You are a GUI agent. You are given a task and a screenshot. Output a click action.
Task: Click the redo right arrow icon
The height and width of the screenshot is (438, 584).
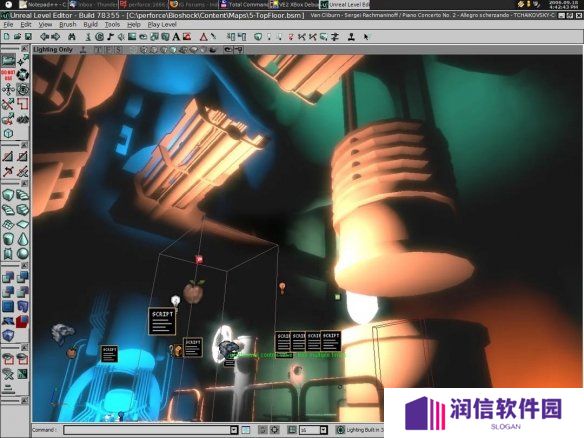tap(55, 36)
